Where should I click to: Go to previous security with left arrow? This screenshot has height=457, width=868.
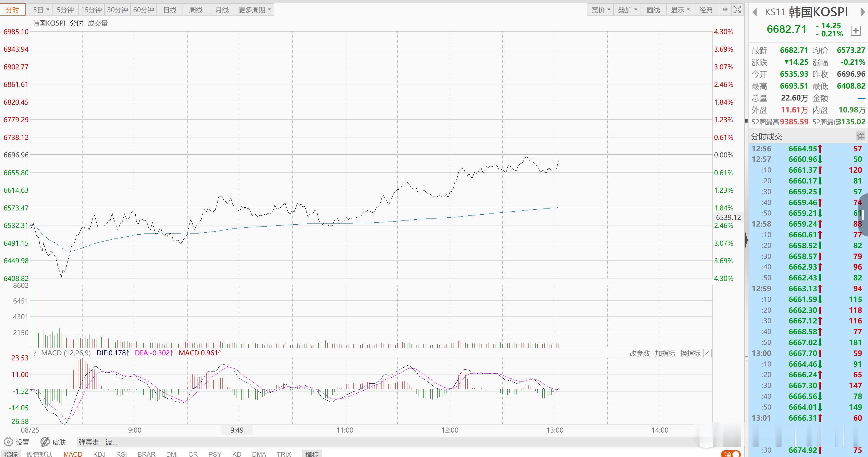click(x=755, y=12)
